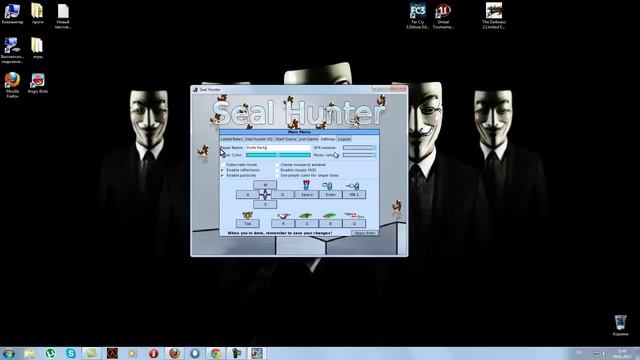Viewport: 640px width, 360px height.
Task: Switch to the Seal Hunter HQ tab
Action: (x=258, y=139)
